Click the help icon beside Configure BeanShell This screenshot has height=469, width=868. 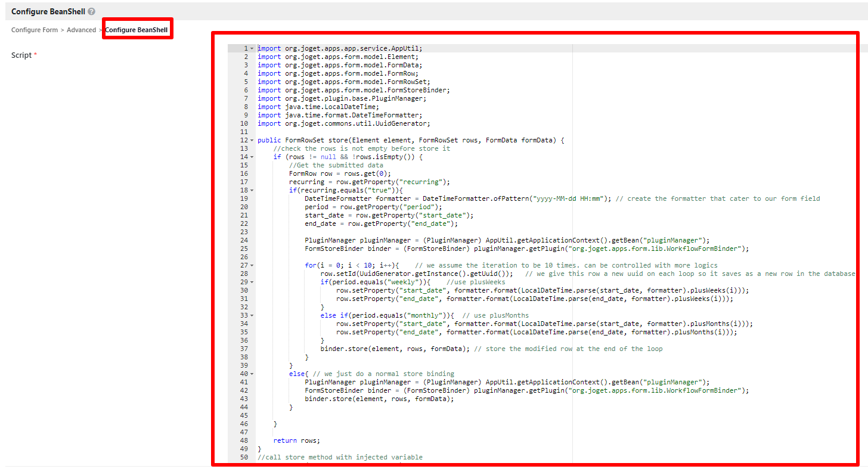click(x=91, y=11)
